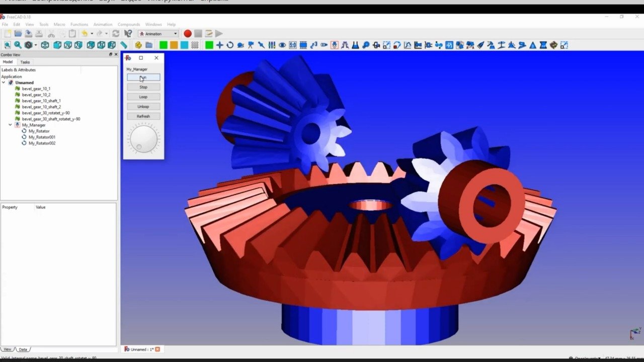Open the Animation menu
This screenshot has height=362, width=644.
pos(103,24)
